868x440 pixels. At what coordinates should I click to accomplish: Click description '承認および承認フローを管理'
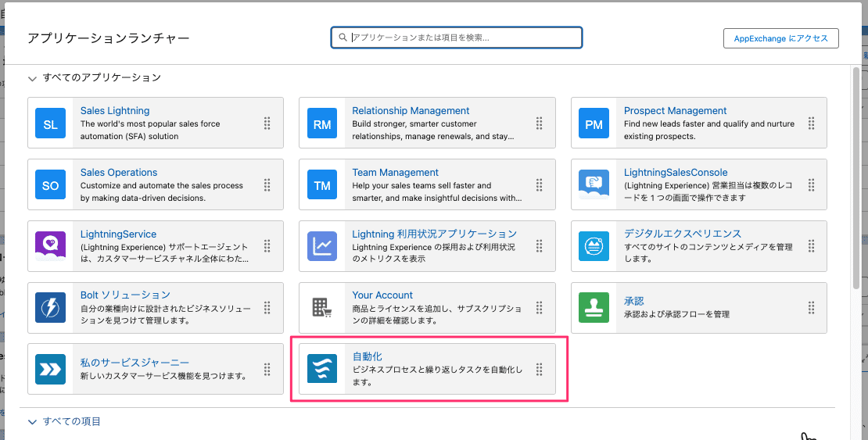pyautogui.click(x=676, y=314)
